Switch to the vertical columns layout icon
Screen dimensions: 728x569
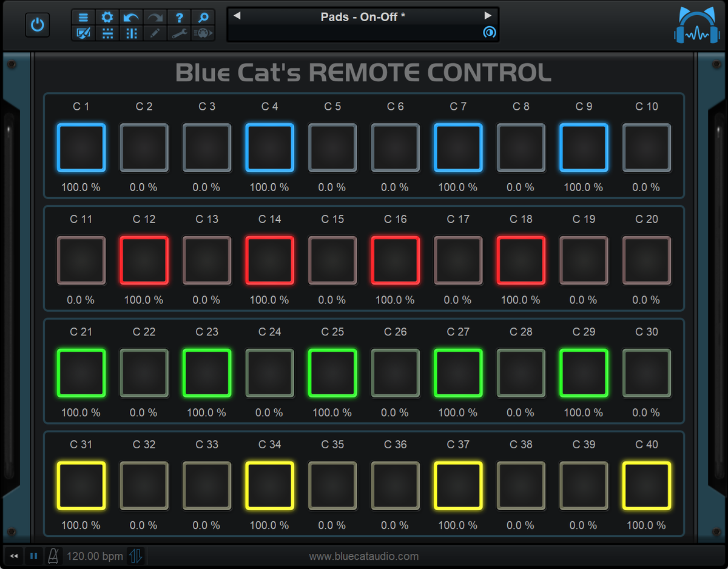click(x=131, y=33)
